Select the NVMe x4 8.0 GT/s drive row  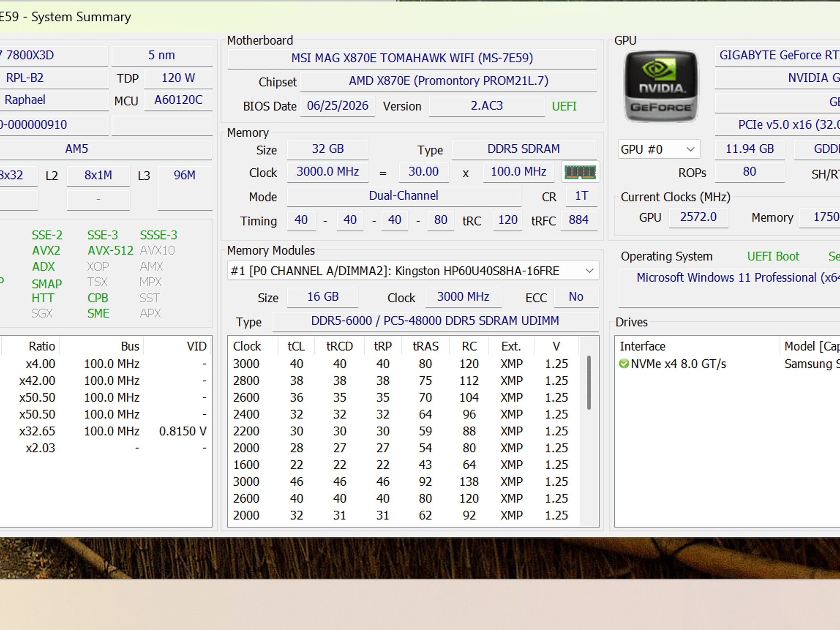tap(728, 364)
